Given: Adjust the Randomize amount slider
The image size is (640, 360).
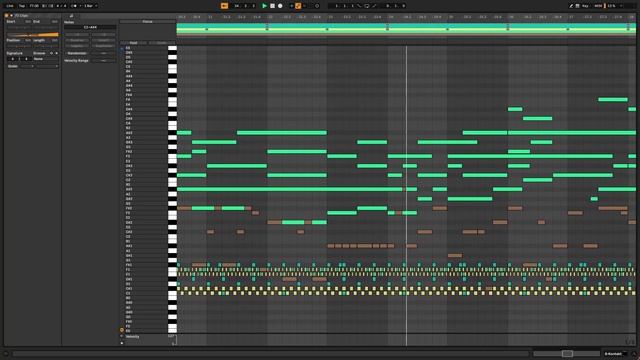Looking at the screenshot, I should point(104,53).
